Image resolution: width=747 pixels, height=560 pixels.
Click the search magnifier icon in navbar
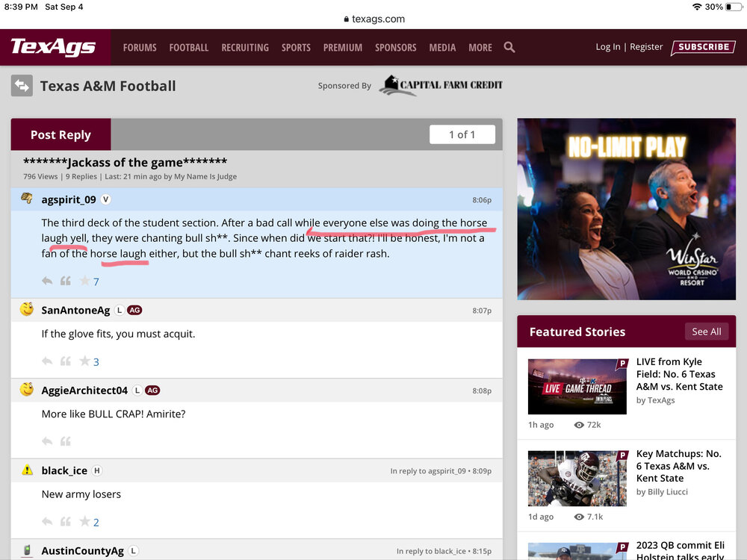509,47
